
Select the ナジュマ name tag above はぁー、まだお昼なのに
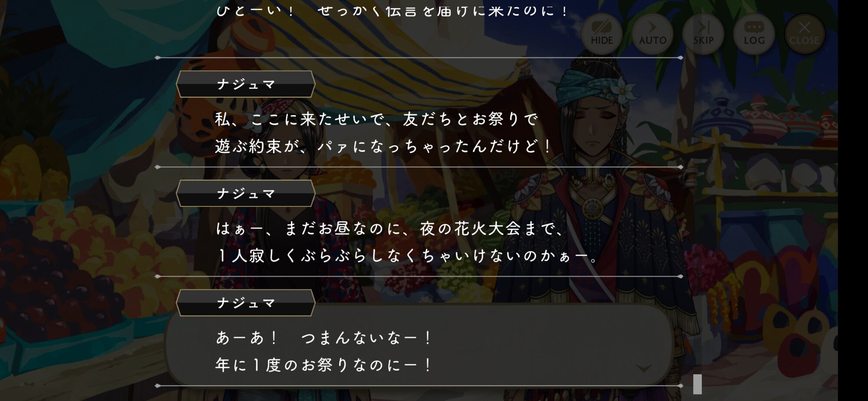[x=246, y=193]
